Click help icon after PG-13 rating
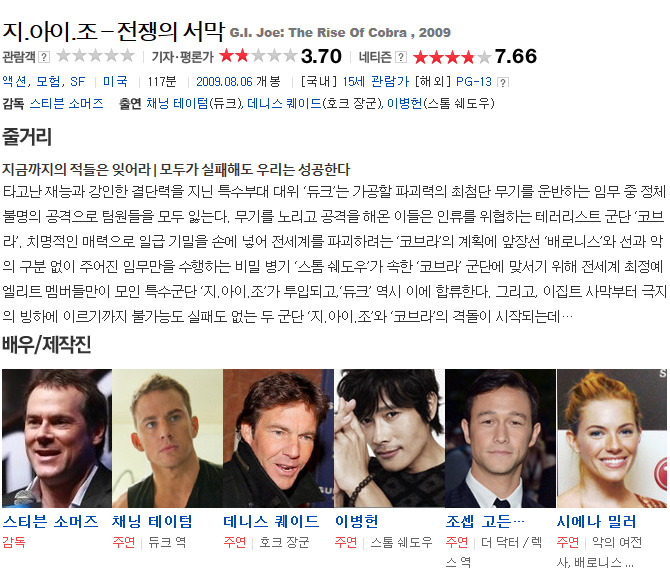 [x=503, y=82]
